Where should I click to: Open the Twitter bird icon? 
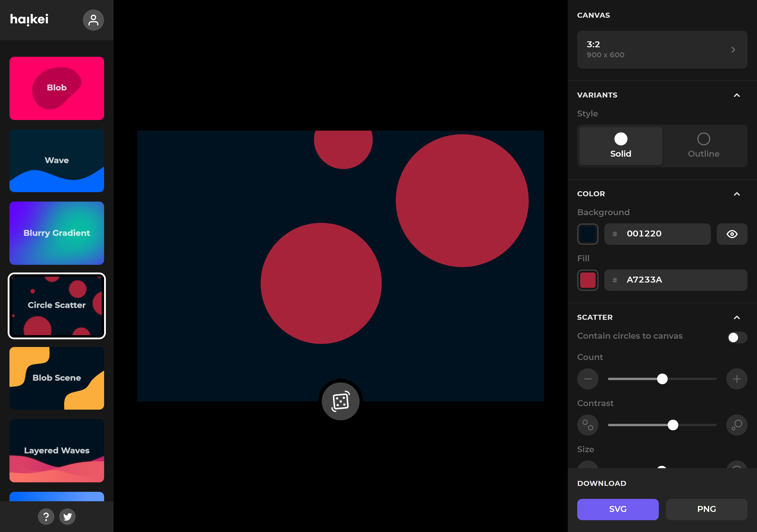pos(68,517)
